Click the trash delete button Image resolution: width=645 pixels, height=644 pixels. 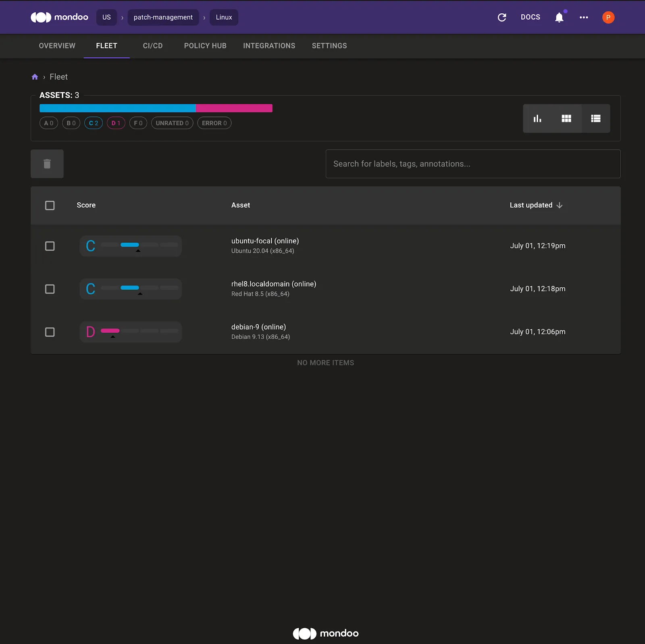point(47,164)
